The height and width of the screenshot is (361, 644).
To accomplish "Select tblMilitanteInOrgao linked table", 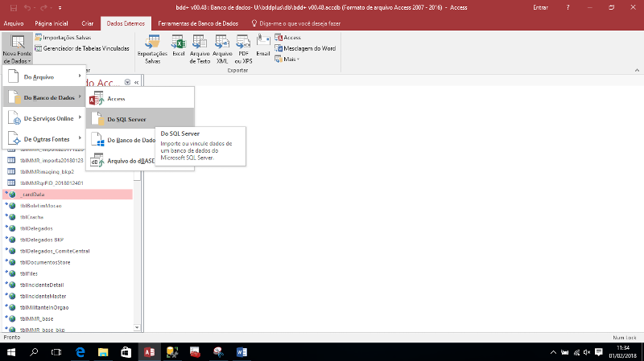I will coord(68,307).
